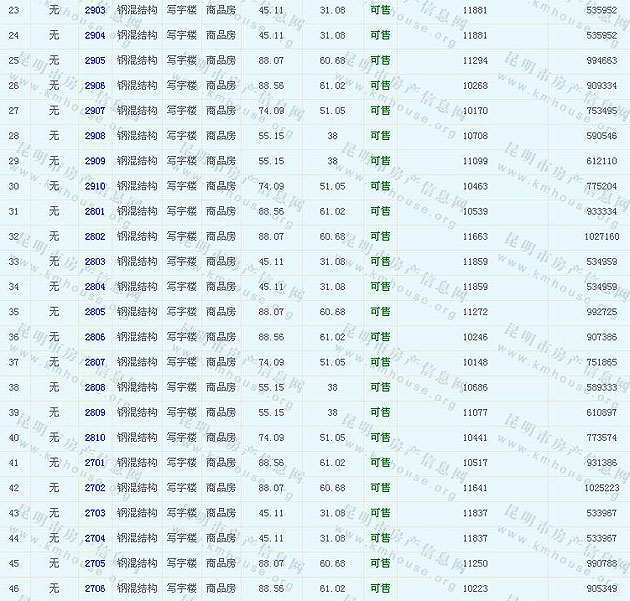Open room 2810 link
Viewport: 630px width, 601px height.
pos(95,437)
